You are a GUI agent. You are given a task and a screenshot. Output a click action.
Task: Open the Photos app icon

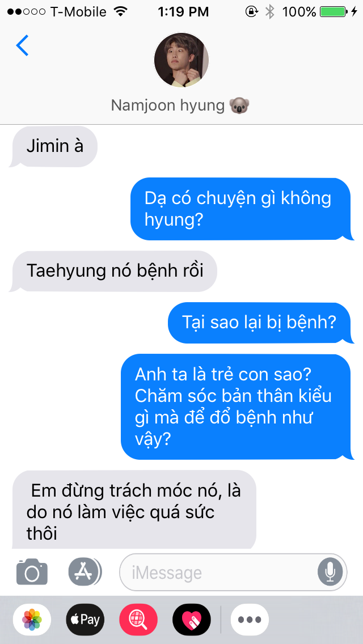(32, 620)
